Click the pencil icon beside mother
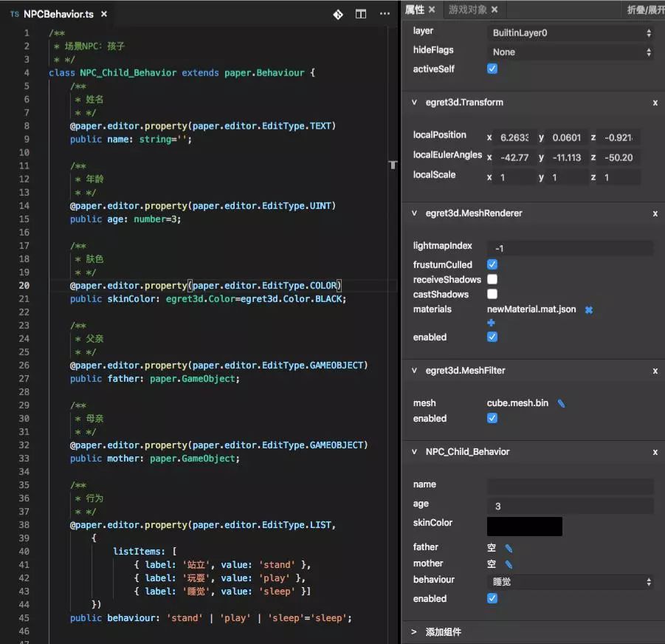Image resolution: width=665 pixels, height=644 pixels. pyautogui.click(x=509, y=564)
